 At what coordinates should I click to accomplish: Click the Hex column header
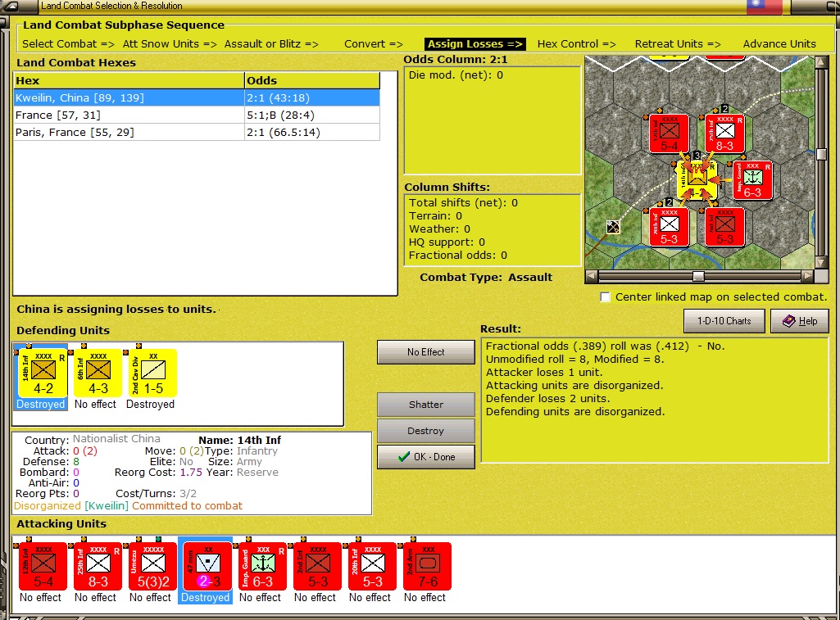click(x=129, y=80)
